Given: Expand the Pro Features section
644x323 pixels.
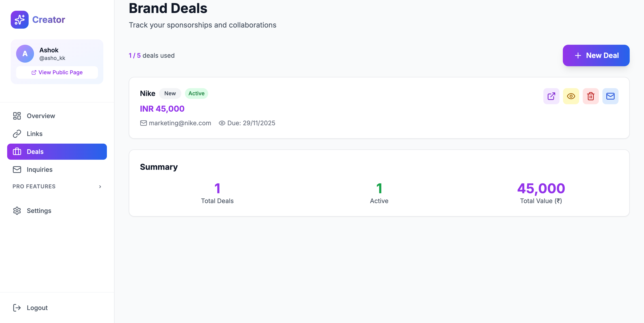Looking at the screenshot, I should click(x=57, y=187).
